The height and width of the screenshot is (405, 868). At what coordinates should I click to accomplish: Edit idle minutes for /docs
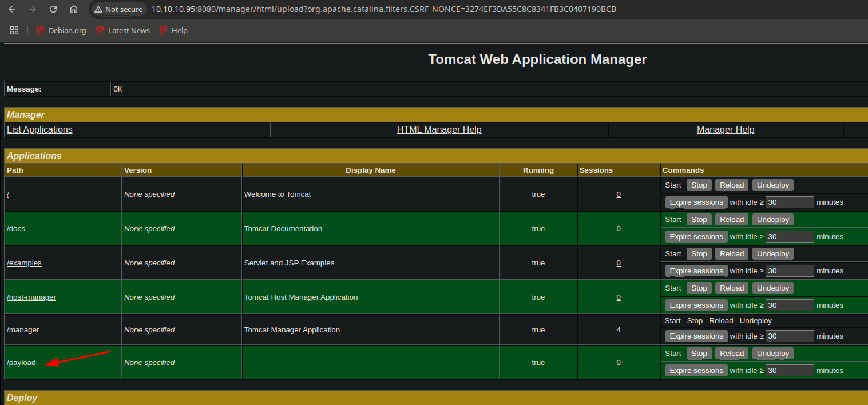(x=790, y=236)
